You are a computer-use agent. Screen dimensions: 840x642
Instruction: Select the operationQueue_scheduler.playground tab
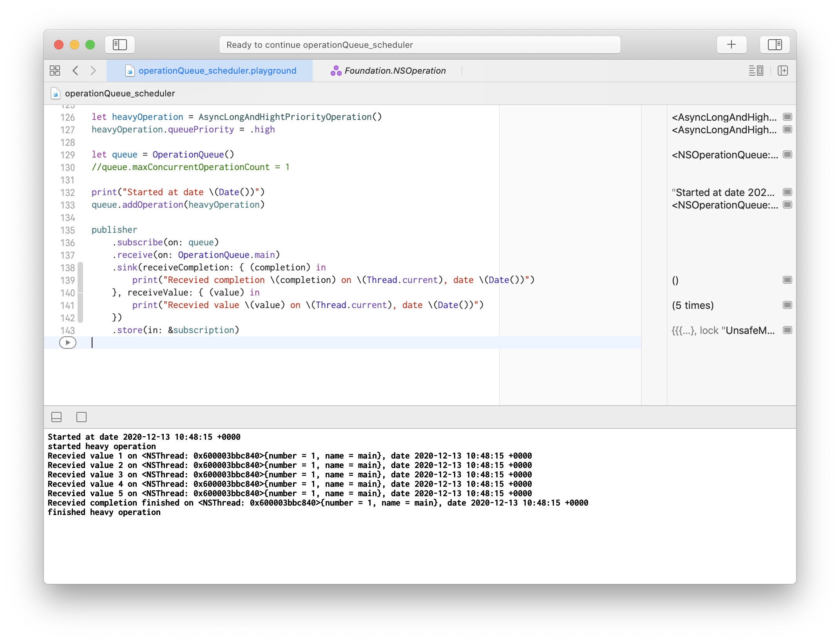pyautogui.click(x=210, y=71)
